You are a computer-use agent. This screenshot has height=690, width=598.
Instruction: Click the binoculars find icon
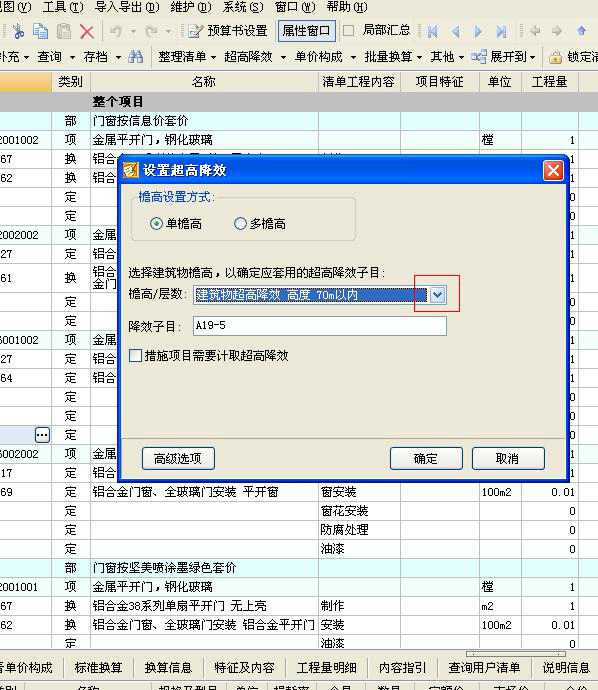(136, 57)
